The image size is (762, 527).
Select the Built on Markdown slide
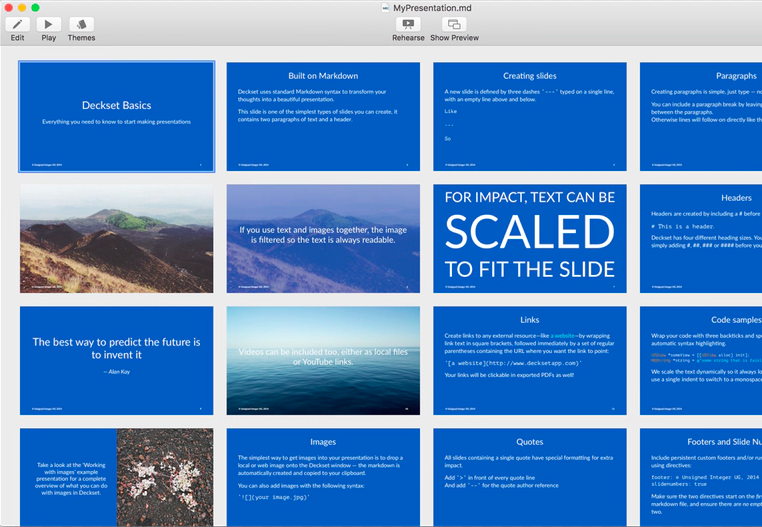[323, 117]
